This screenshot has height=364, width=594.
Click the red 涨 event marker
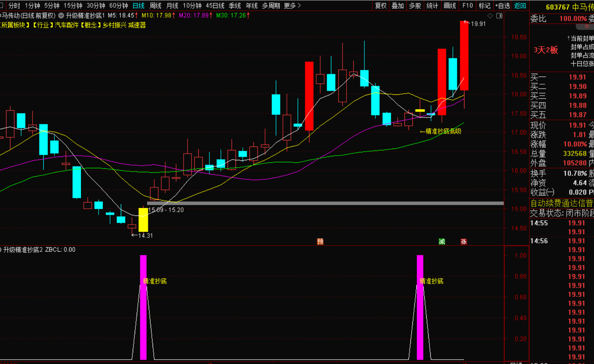point(463,241)
